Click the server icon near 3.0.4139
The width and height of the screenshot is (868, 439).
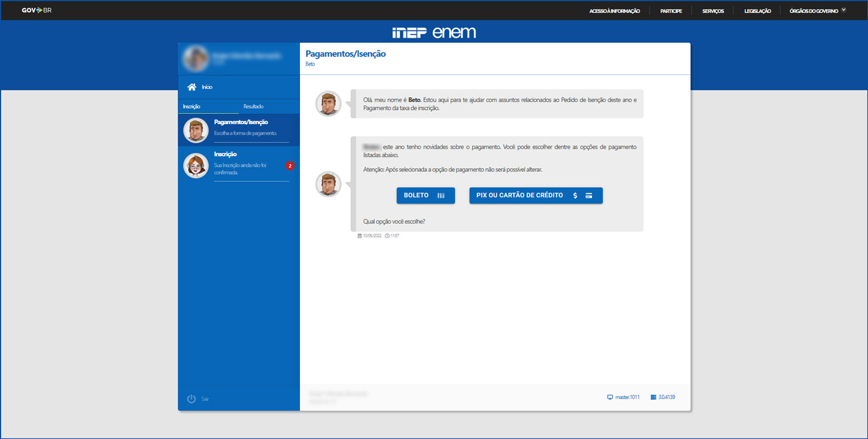click(653, 397)
